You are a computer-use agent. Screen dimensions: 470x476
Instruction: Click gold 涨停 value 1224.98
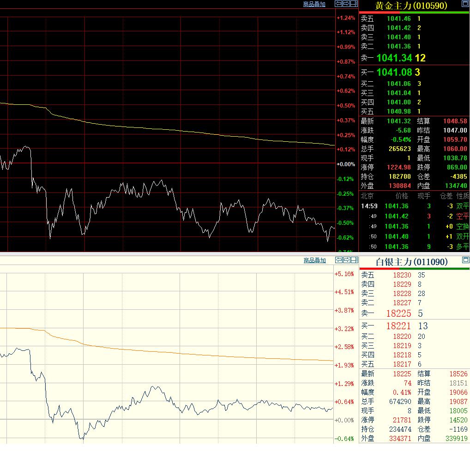pyautogui.click(x=398, y=167)
